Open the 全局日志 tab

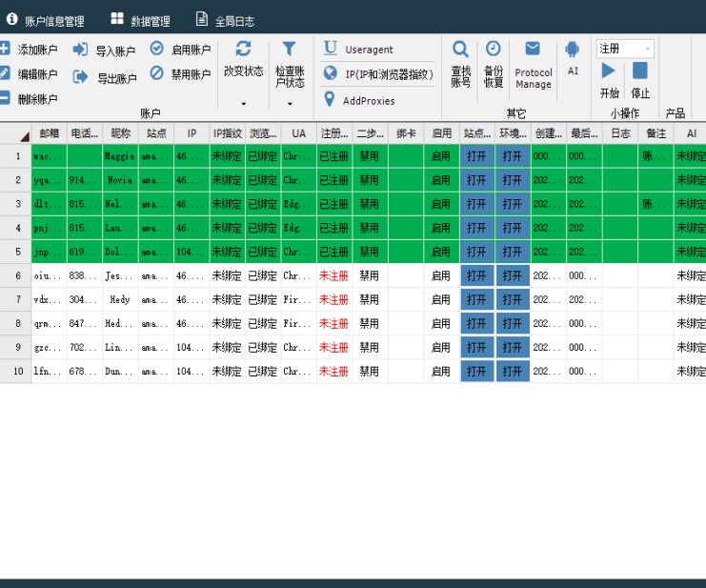pos(225,20)
